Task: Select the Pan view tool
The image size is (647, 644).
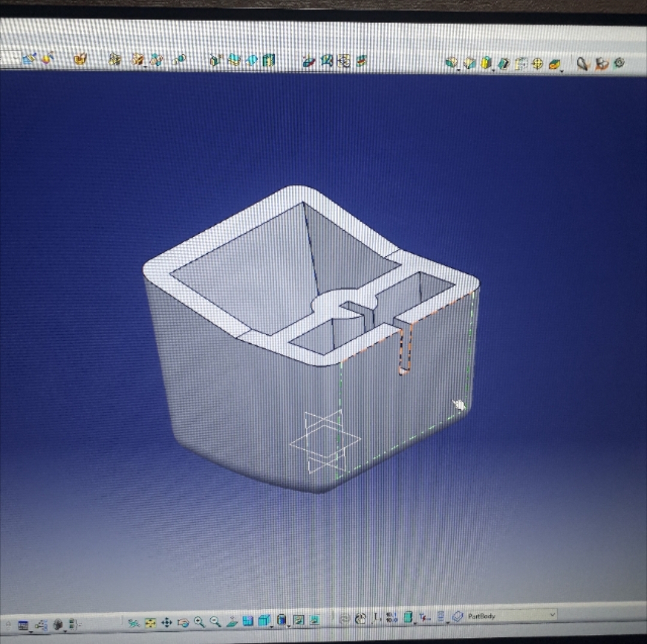Action: point(167,622)
